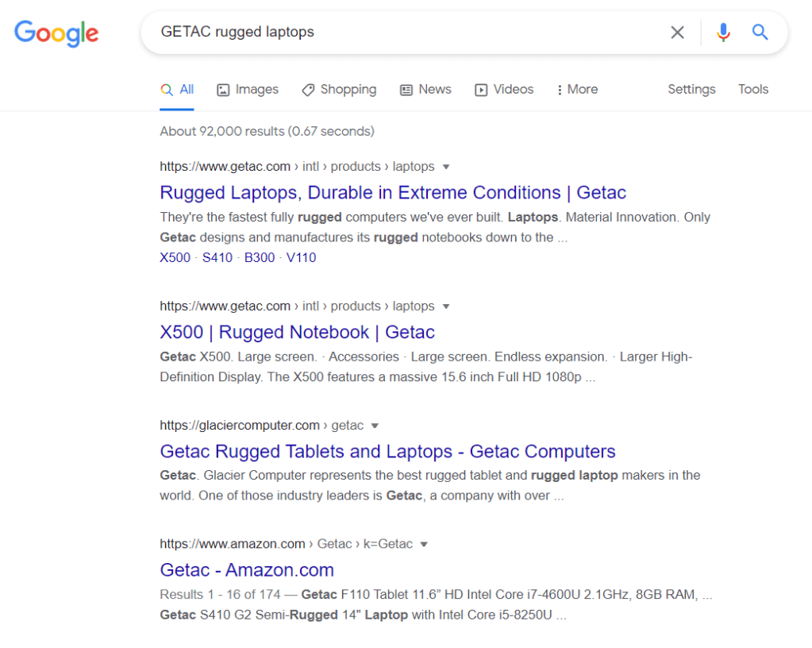Screen dimensions: 812x648
Task: Open Rugged Laptops, Durable in Extreme Conditions link
Action: tap(393, 193)
